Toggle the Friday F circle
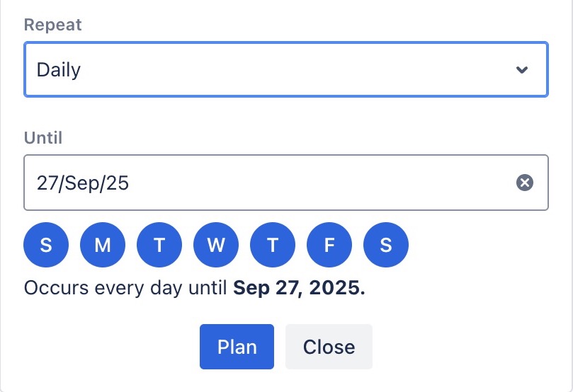The height and width of the screenshot is (392, 573). (x=329, y=246)
